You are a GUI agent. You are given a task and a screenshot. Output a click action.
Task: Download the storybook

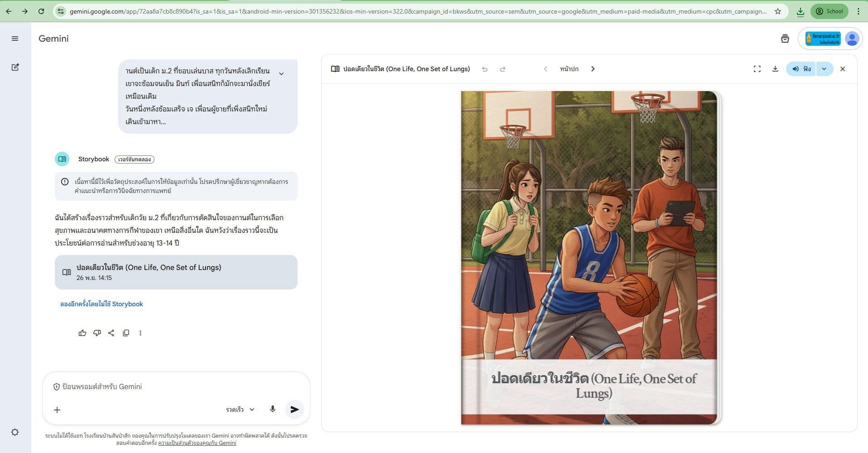775,69
